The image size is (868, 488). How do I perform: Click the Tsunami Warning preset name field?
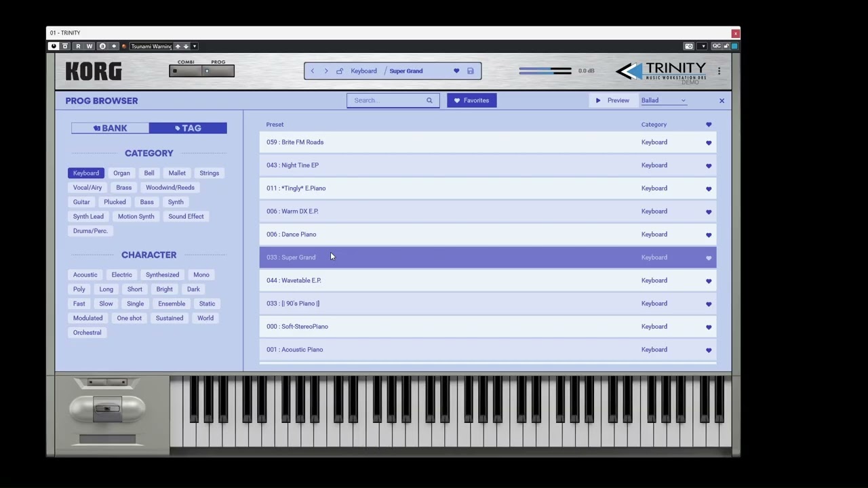click(x=151, y=46)
